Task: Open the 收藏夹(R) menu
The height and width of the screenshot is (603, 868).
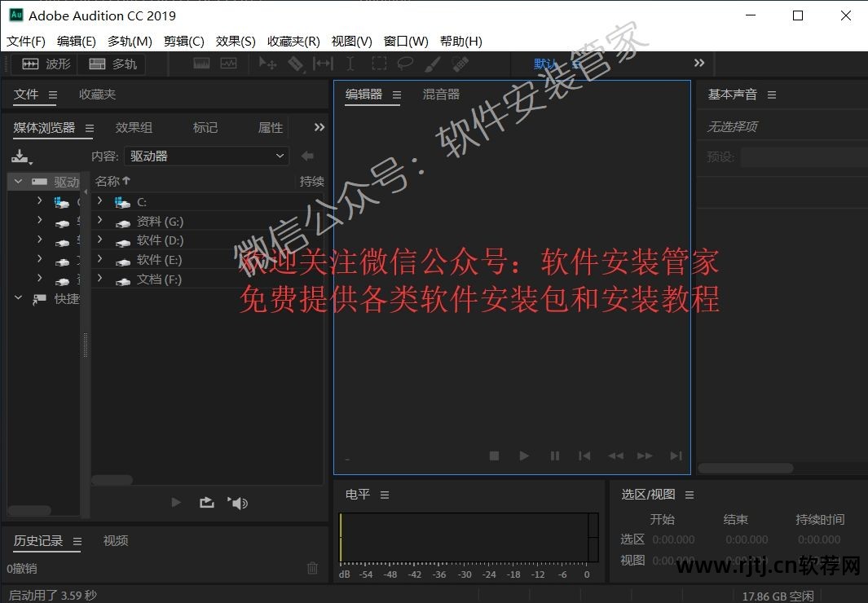Action: 293,42
